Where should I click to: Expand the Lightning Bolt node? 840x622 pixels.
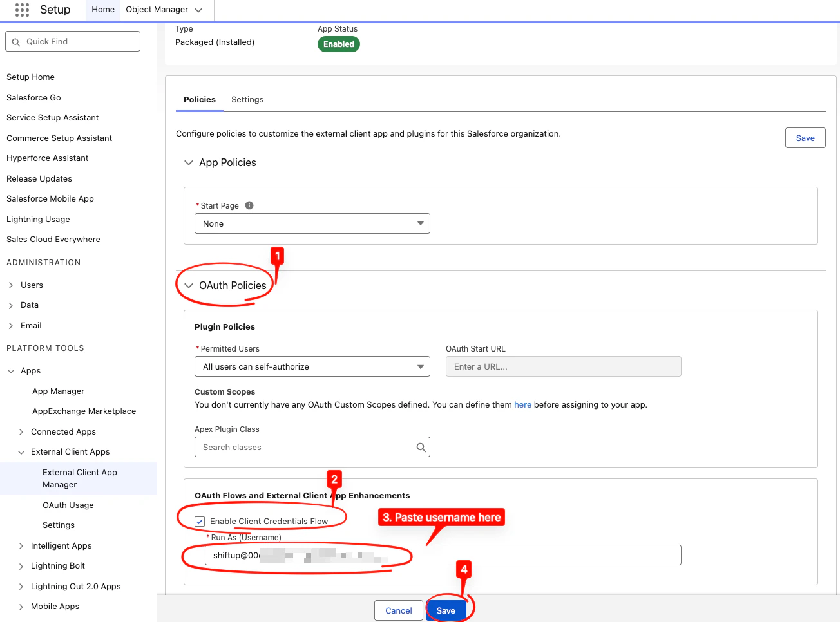pyautogui.click(x=21, y=566)
